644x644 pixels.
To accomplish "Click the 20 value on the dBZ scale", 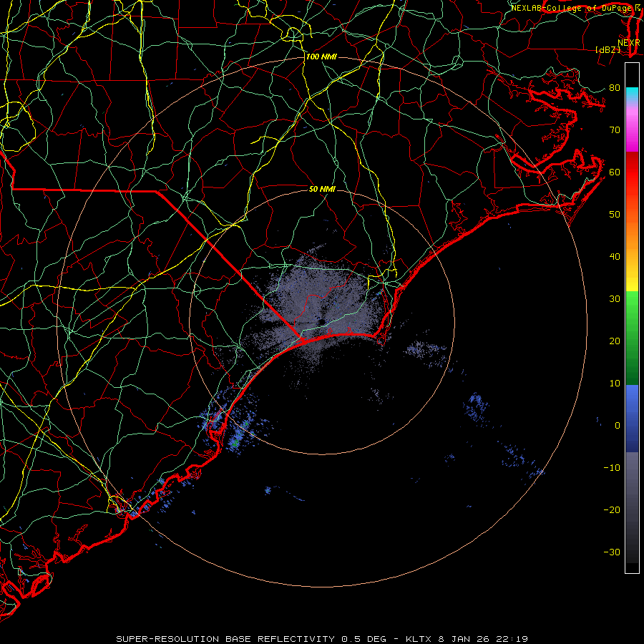I will point(615,341).
